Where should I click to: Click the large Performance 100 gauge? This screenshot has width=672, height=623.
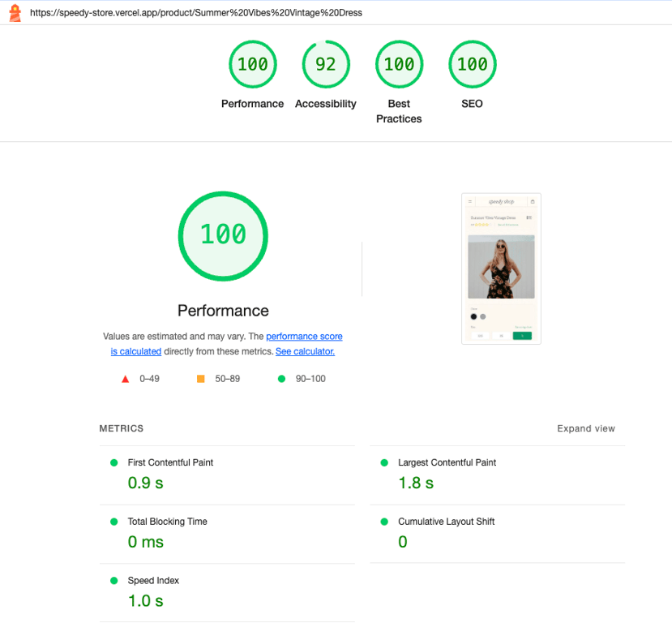coord(223,236)
